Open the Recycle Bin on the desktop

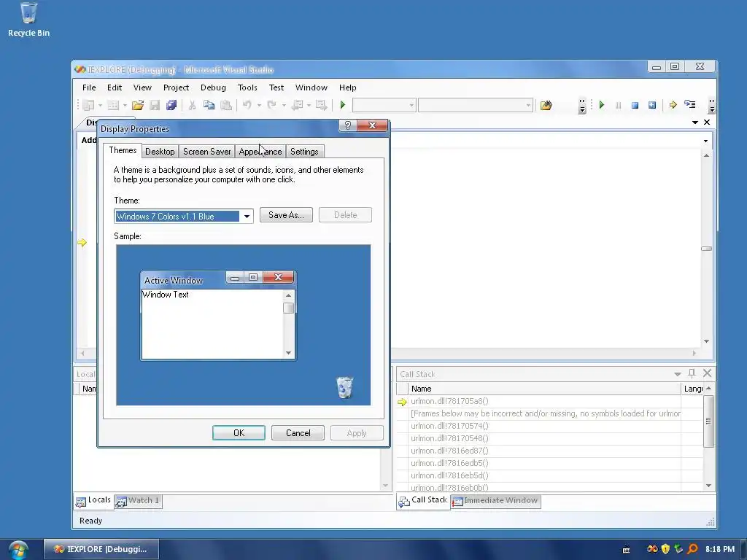point(28,19)
